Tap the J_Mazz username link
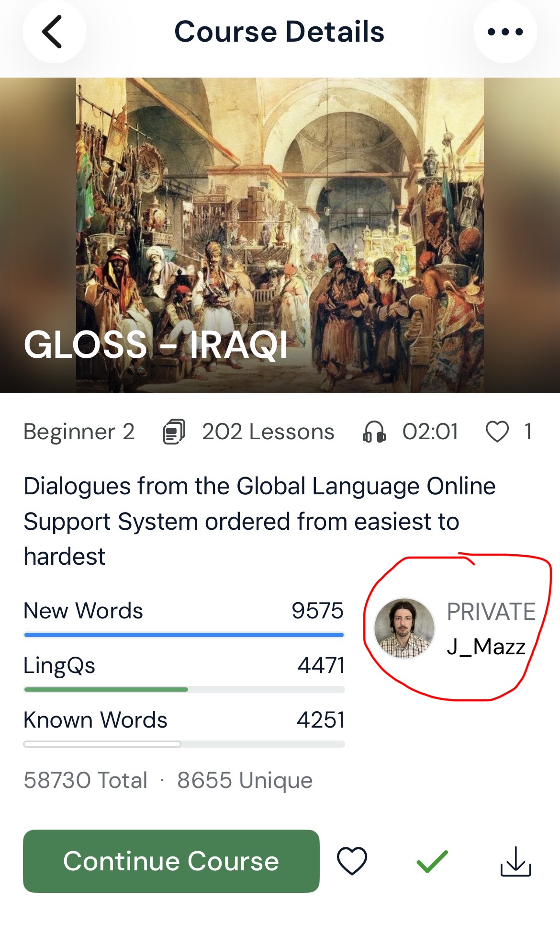The image size is (560, 935). point(486,647)
